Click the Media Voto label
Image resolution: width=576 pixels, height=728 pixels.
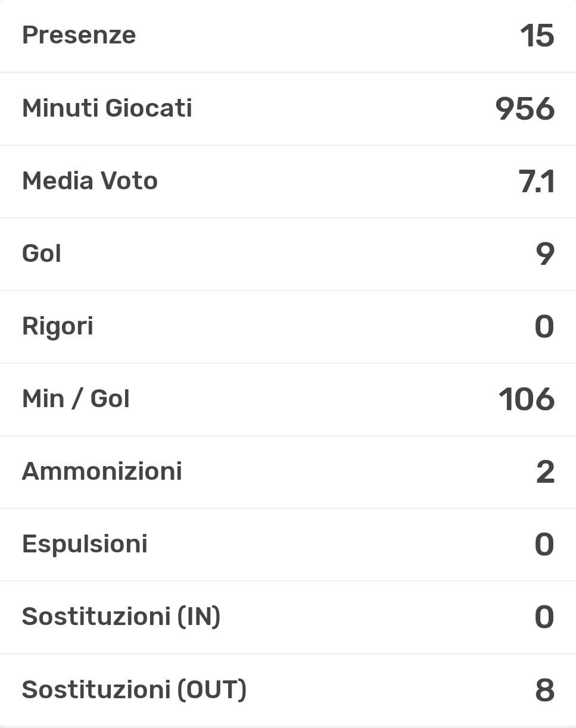click(89, 181)
